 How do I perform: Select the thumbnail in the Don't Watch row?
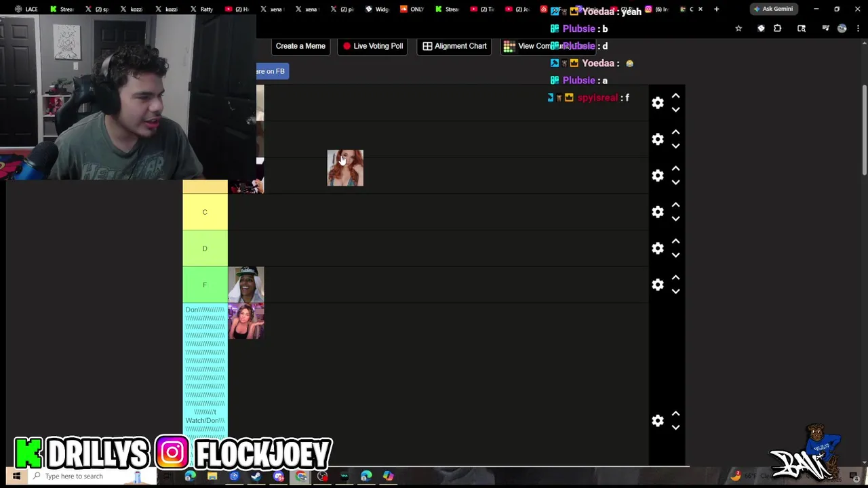point(245,321)
